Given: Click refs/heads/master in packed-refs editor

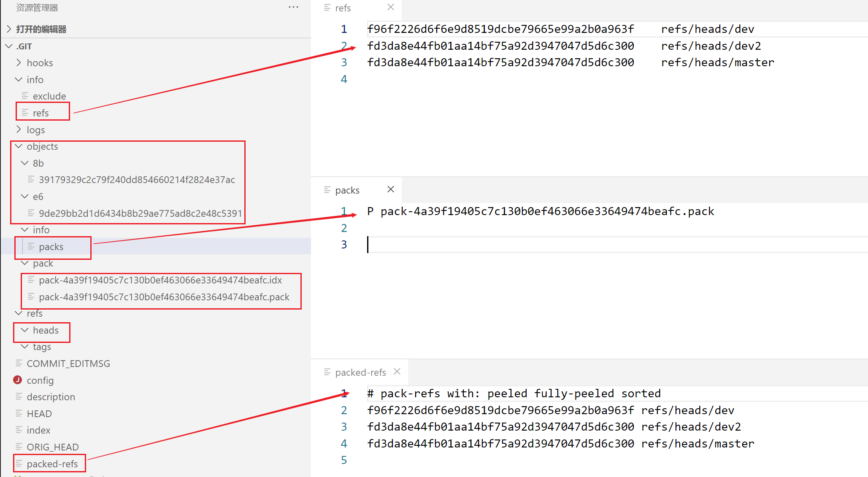Looking at the screenshot, I should click(x=698, y=444).
